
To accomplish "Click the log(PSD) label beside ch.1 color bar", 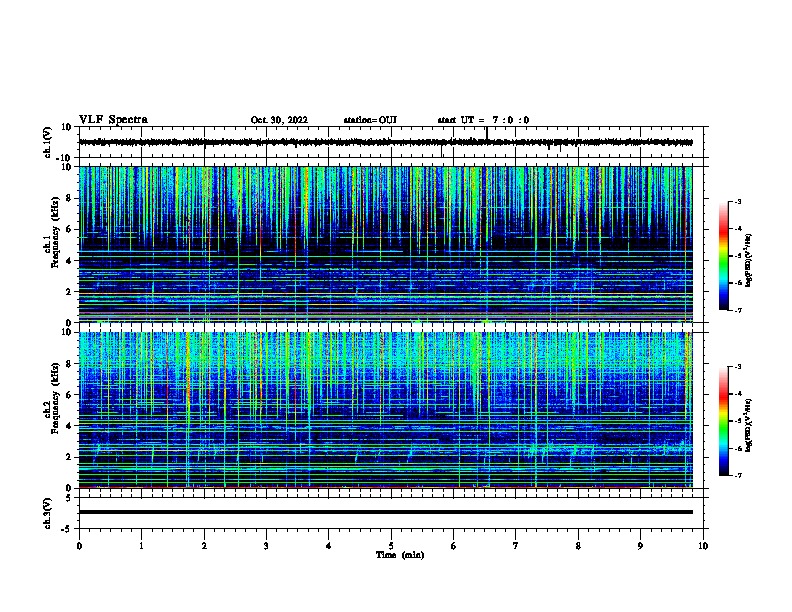I will coord(748,260).
